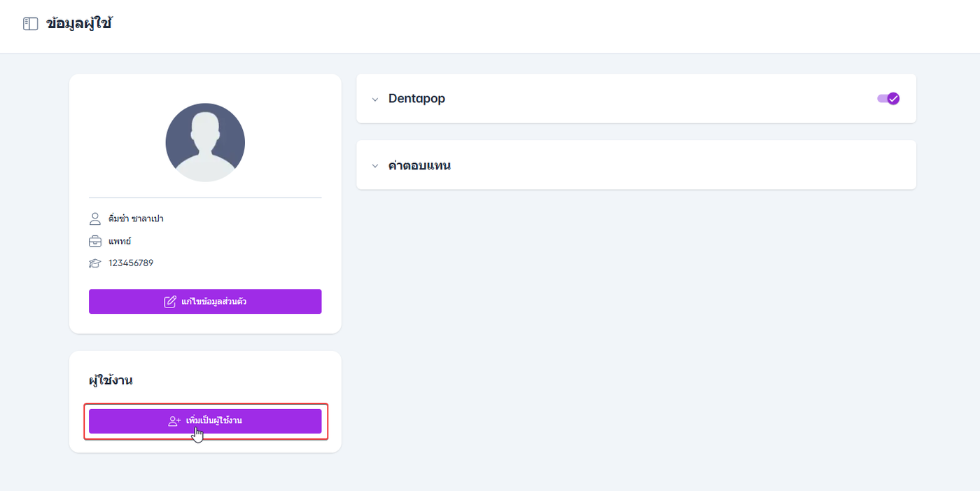Expand ค่าตอบแทน using its chevron arrow
980x491 pixels.
pyautogui.click(x=374, y=167)
